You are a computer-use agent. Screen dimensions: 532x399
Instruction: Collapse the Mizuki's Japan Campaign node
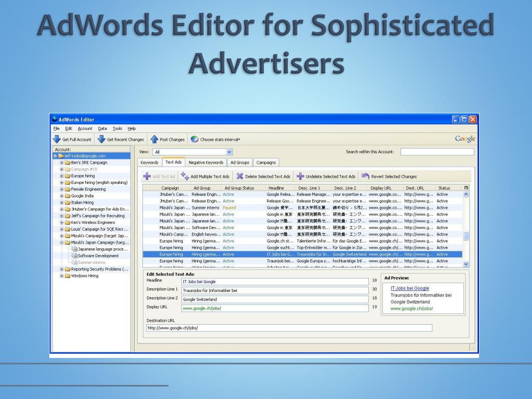pyautogui.click(x=62, y=243)
